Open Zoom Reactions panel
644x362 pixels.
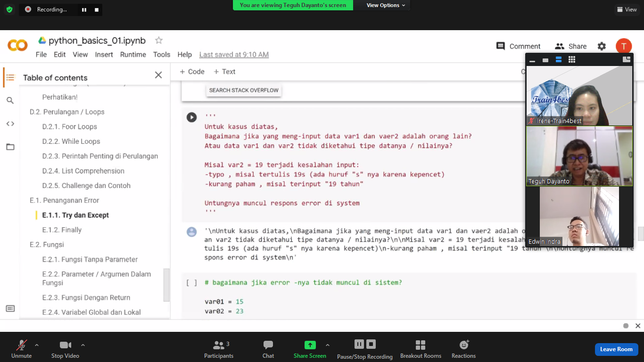click(x=463, y=349)
